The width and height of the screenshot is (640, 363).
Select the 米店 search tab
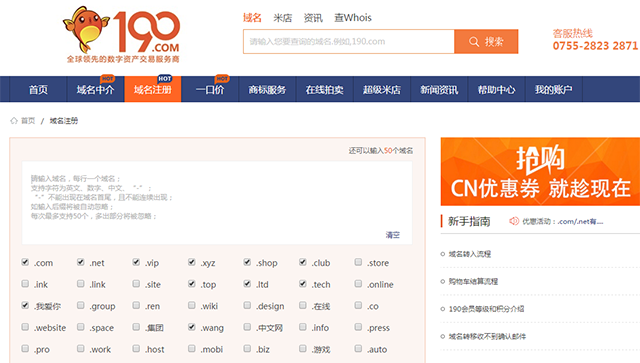coord(282,18)
